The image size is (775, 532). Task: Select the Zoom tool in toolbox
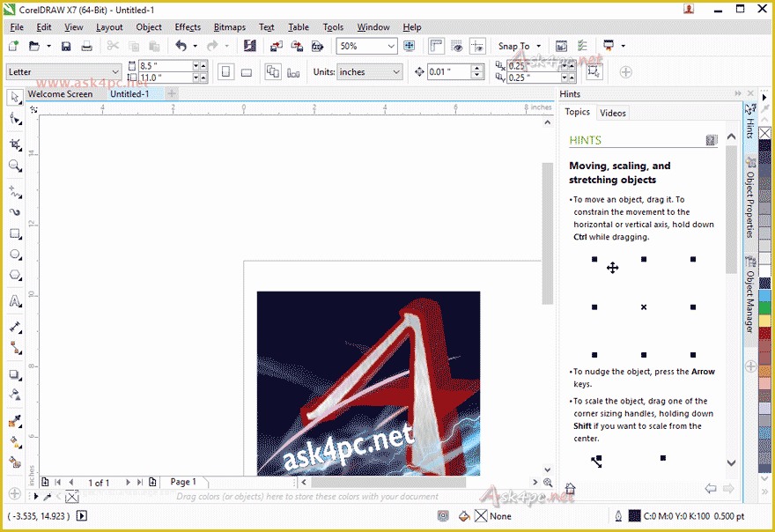(x=15, y=166)
